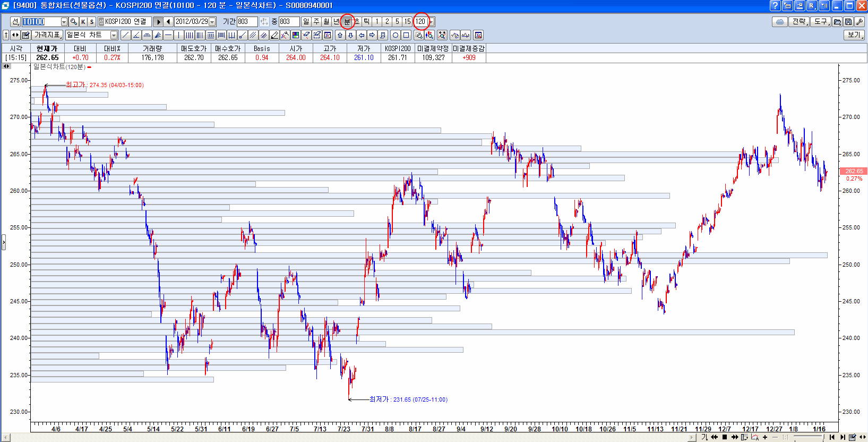Select the trend line drawing tool
Image resolution: width=868 pixels, height=442 pixels.
125,35
